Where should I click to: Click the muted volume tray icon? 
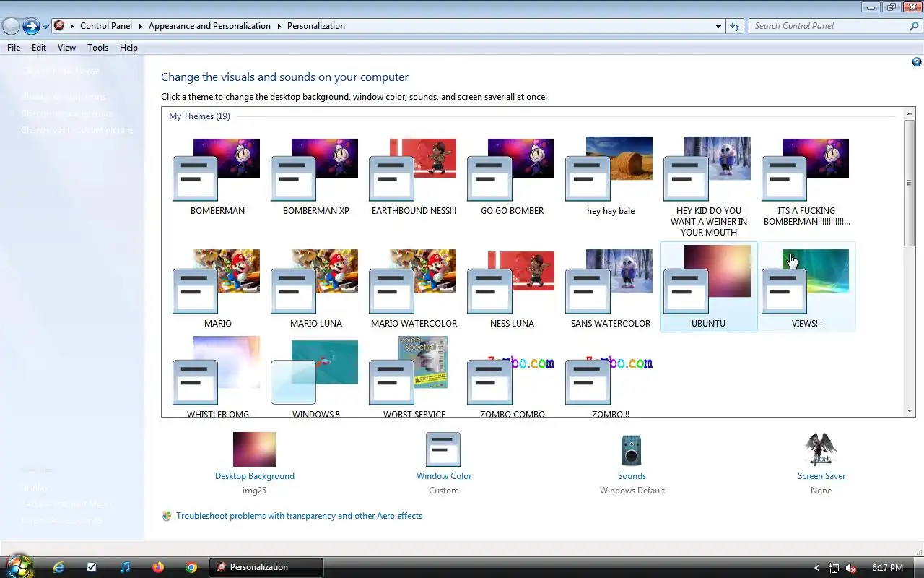tap(851, 568)
